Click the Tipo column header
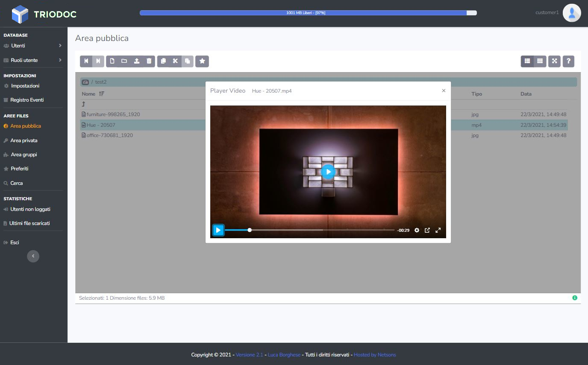This screenshot has height=365, width=588. click(x=476, y=94)
